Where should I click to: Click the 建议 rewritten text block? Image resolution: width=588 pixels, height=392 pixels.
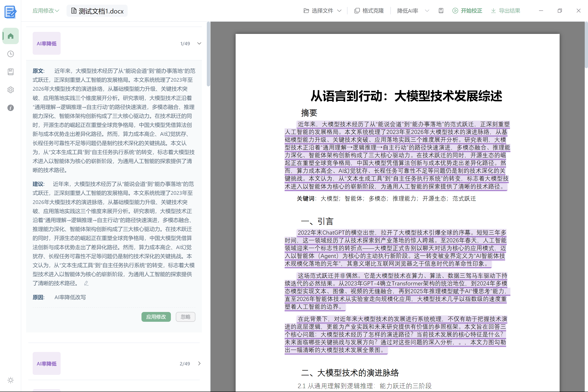pos(114,234)
